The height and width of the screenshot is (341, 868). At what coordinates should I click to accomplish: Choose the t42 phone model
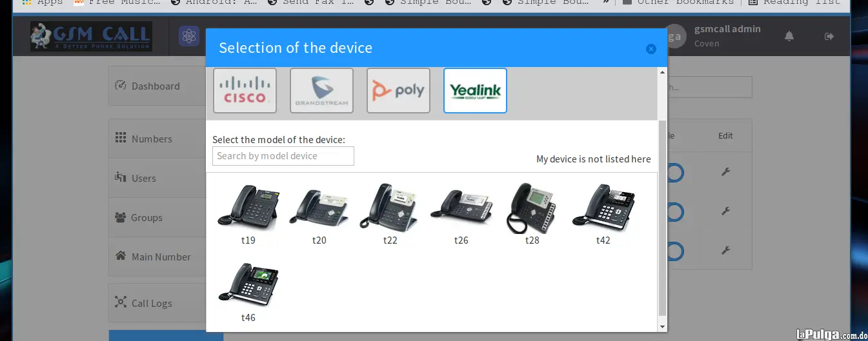click(603, 214)
